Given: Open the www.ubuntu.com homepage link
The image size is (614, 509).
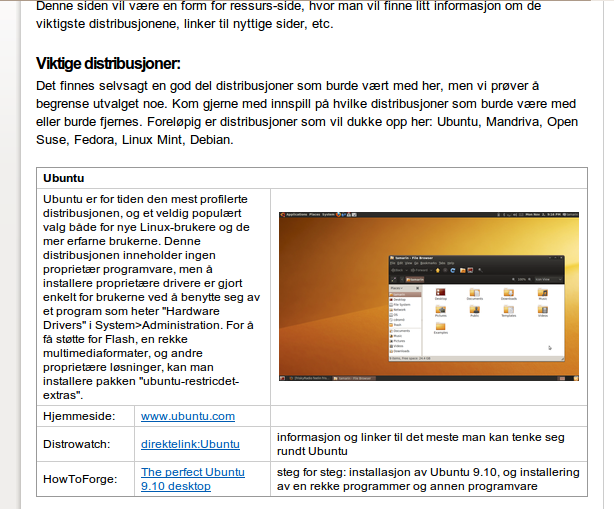Looking at the screenshot, I should pos(188,416).
